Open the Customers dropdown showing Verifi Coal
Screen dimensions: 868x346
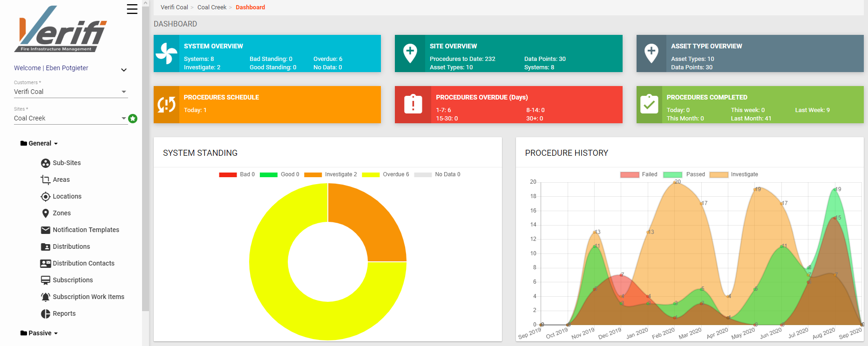[70, 92]
